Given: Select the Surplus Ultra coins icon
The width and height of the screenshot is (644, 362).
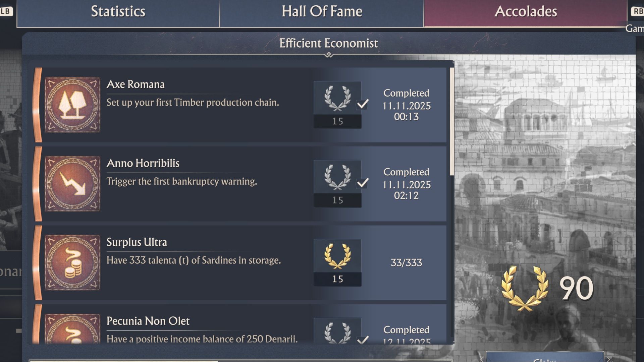Looking at the screenshot, I should point(72,263).
